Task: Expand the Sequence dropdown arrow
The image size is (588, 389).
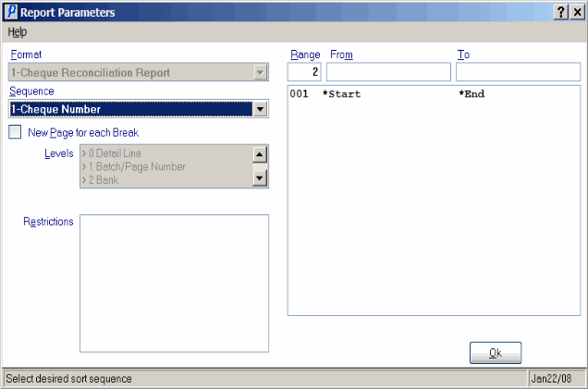Action: [260, 109]
